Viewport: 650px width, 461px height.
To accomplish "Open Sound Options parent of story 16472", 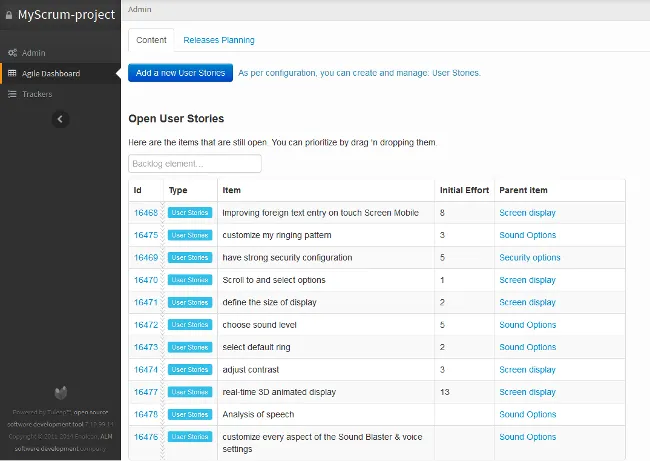I will [527, 325].
